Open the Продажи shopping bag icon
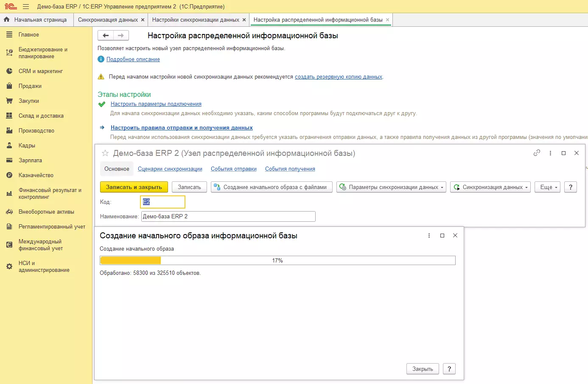 9,86
